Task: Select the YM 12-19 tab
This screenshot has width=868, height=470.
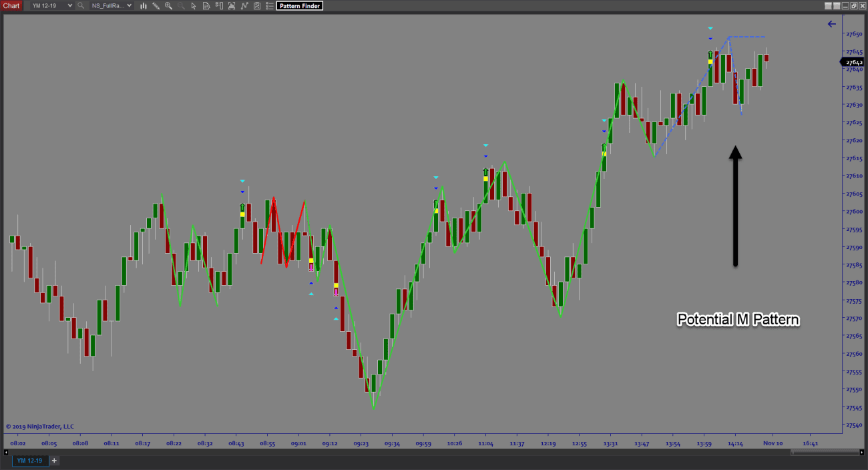Action: point(30,461)
